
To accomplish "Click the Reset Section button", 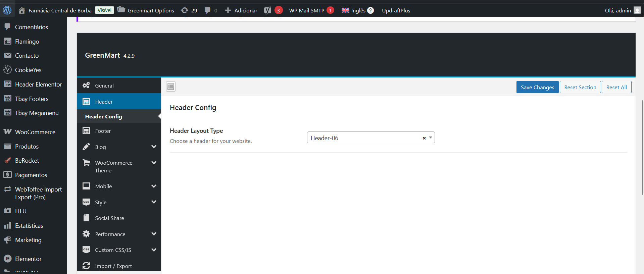I will (580, 87).
